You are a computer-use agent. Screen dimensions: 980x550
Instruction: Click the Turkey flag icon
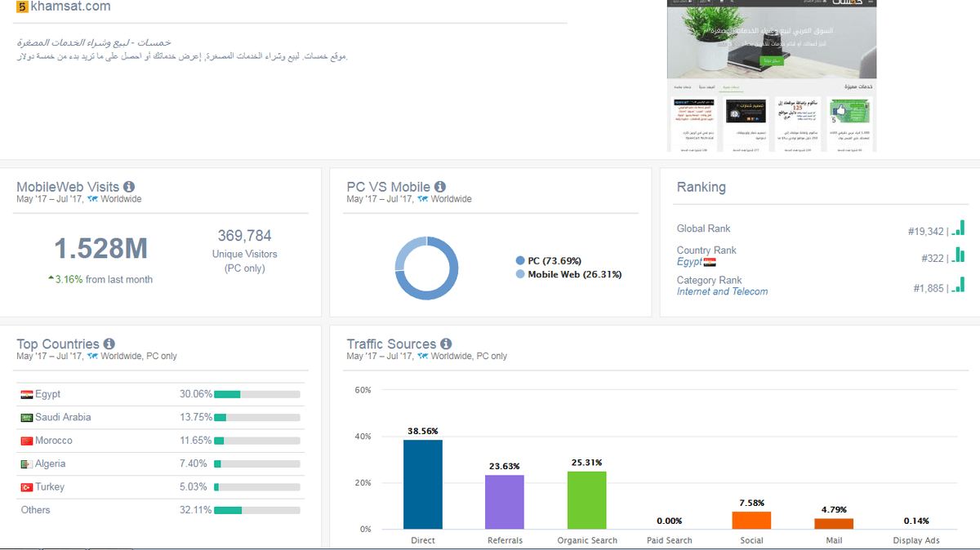pos(27,487)
